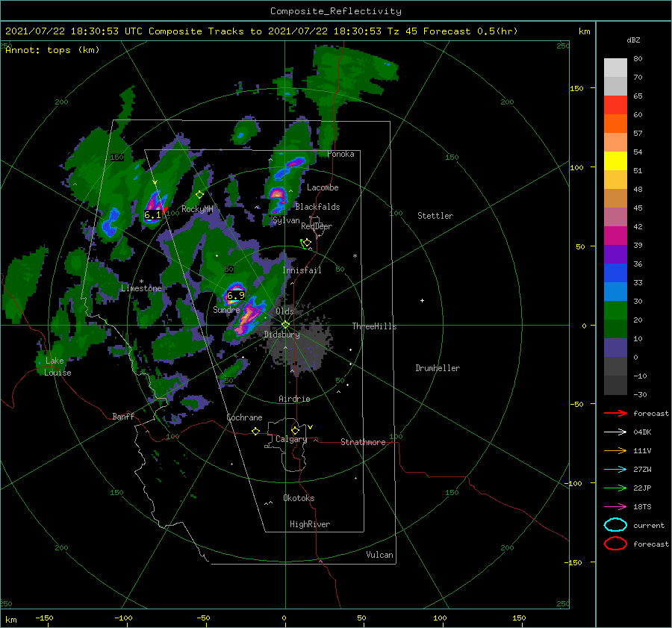The height and width of the screenshot is (628, 672).
Task: Click the yellow diamond marker near RedDeer
Action: pyautogui.click(x=307, y=243)
